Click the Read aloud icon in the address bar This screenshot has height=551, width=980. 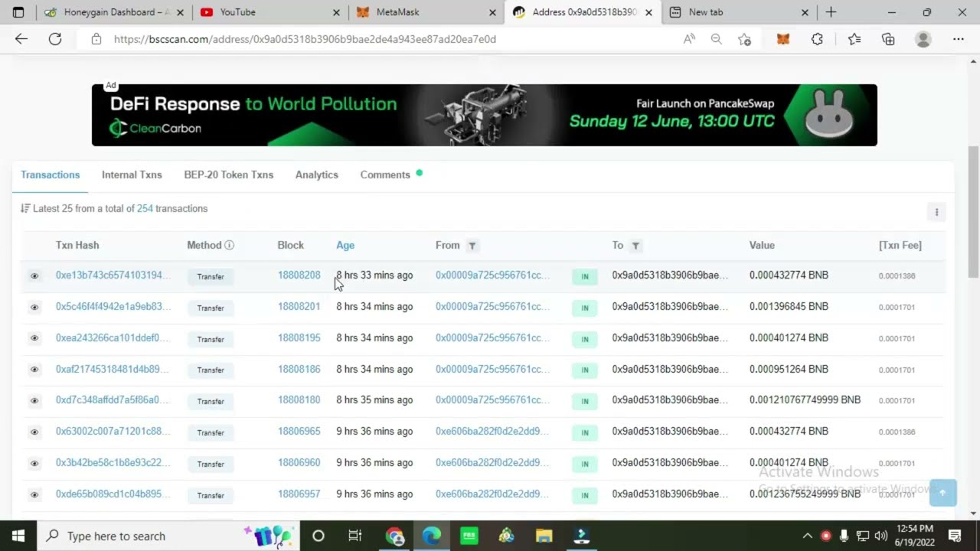point(689,39)
